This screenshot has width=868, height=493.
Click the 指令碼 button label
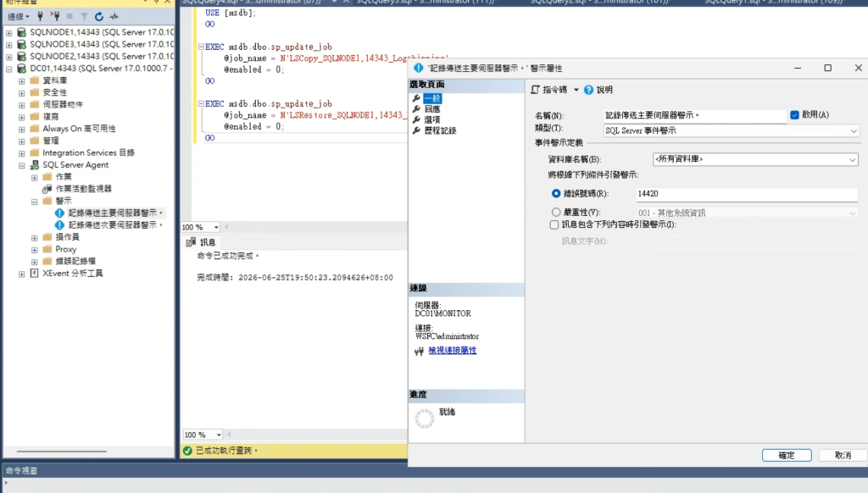pyautogui.click(x=554, y=90)
